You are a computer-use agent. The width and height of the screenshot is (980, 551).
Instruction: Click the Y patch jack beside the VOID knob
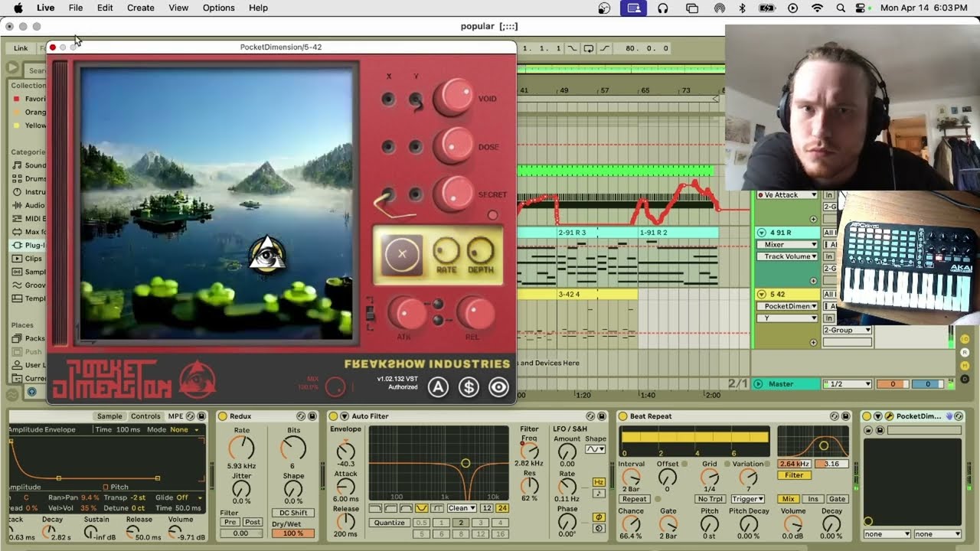pos(415,99)
